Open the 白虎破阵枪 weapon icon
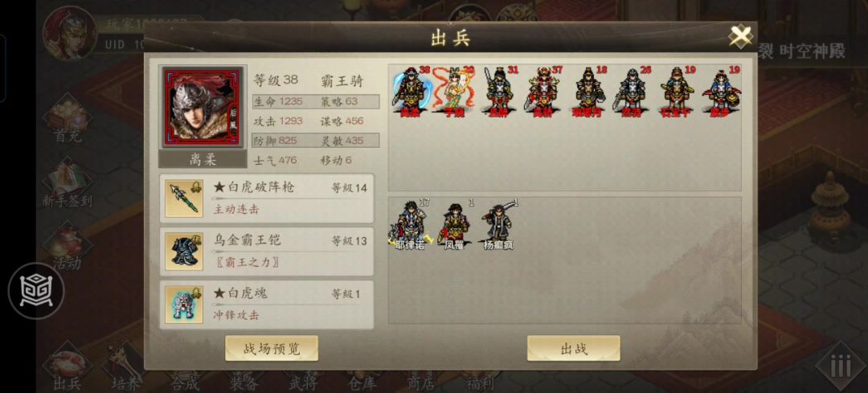 184,199
